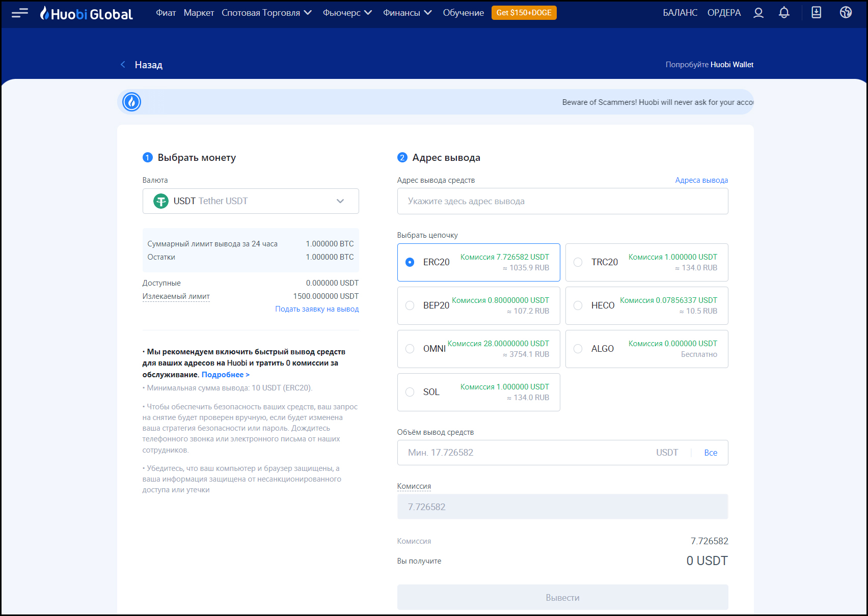The width and height of the screenshot is (868, 616).
Task: Select the HECO chain radio button
Action: click(578, 305)
